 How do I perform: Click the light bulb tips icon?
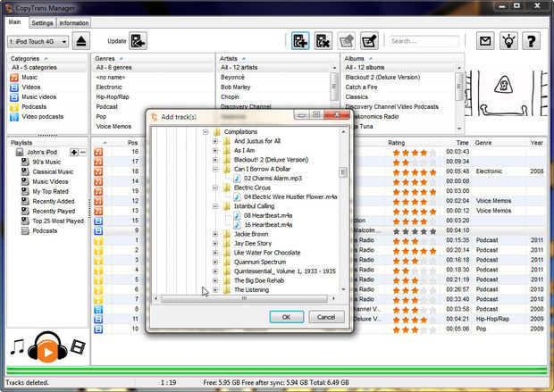[508, 41]
